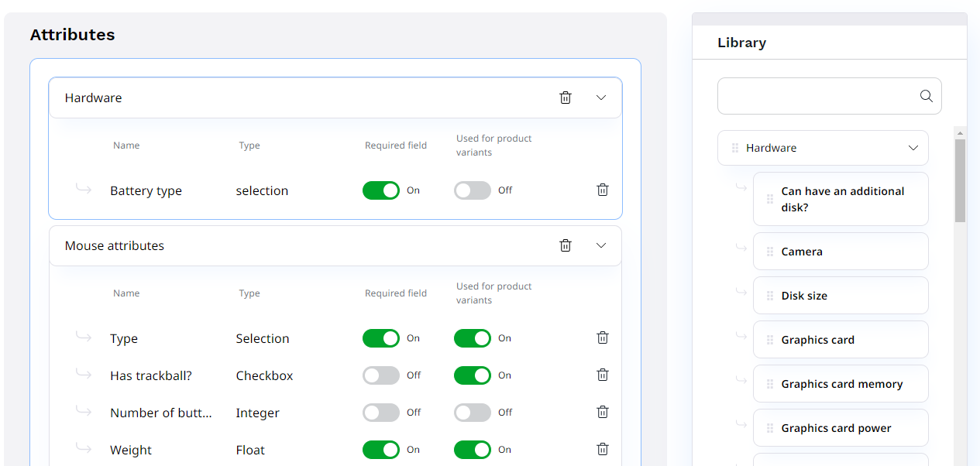980x466 pixels.
Task: Remove the Weight attribute row
Action: coord(603,449)
